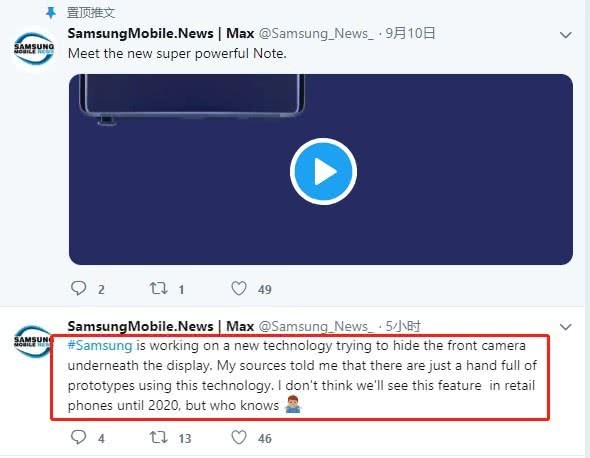
Task: Click the pushpin icon beside 置顶推文
Action: point(50,13)
